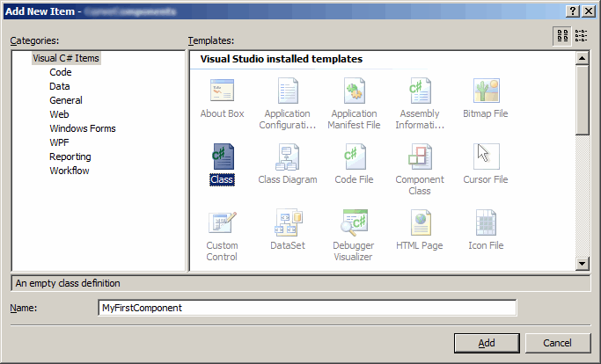Select the About Box template icon
The image size is (601, 364).
222,91
